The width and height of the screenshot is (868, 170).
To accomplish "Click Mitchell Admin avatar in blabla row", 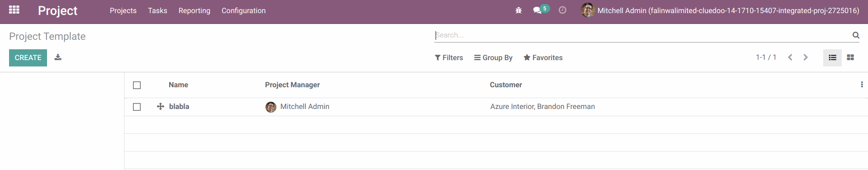I will pyautogui.click(x=271, y=107).
